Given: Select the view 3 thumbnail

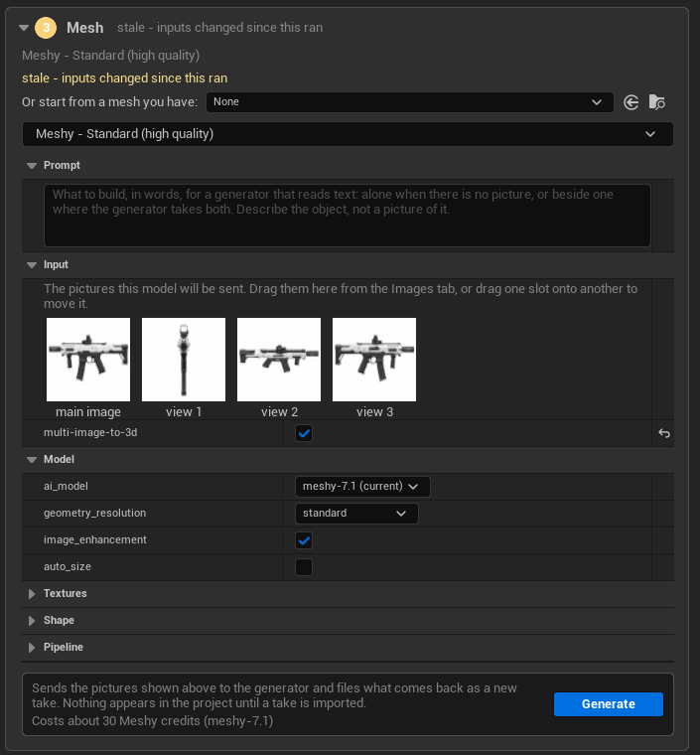Looking at the screenshot, I should click(x=373, y=360).
